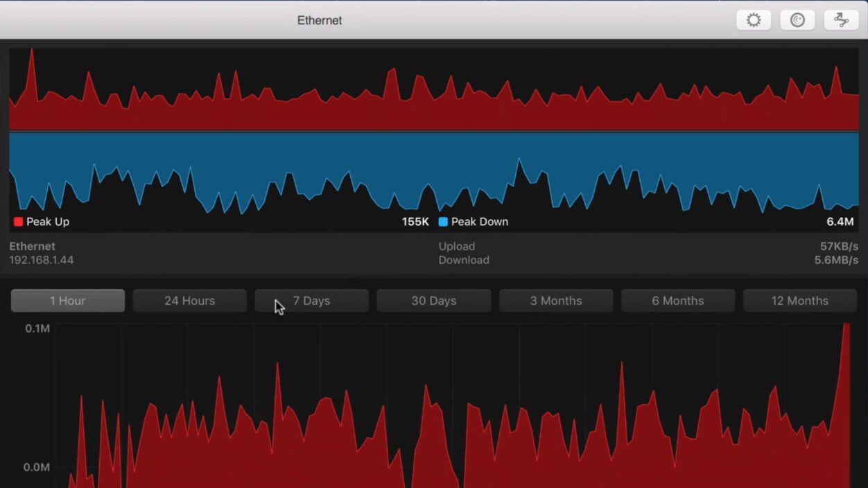868x488 pixels.
Task: Click the circular radar icon in the title bar
Action: [x=797, y=20]
